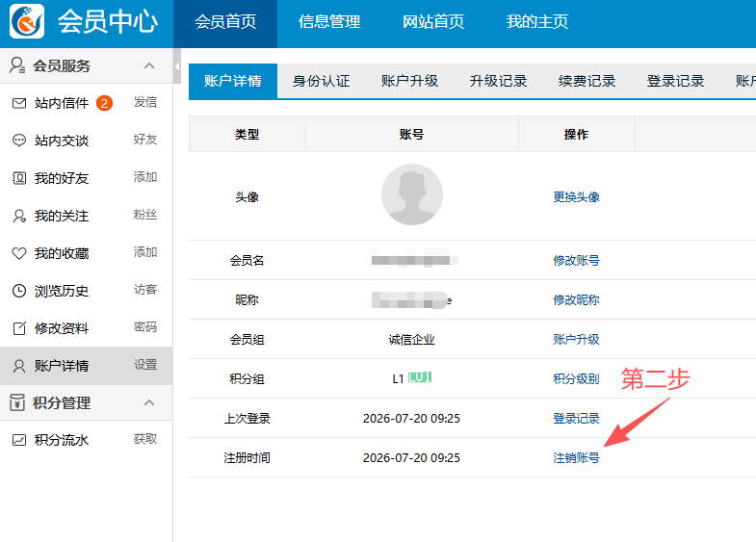Click the 注销账号 link
Screen dimensions: 756x542
pos(576,458)
